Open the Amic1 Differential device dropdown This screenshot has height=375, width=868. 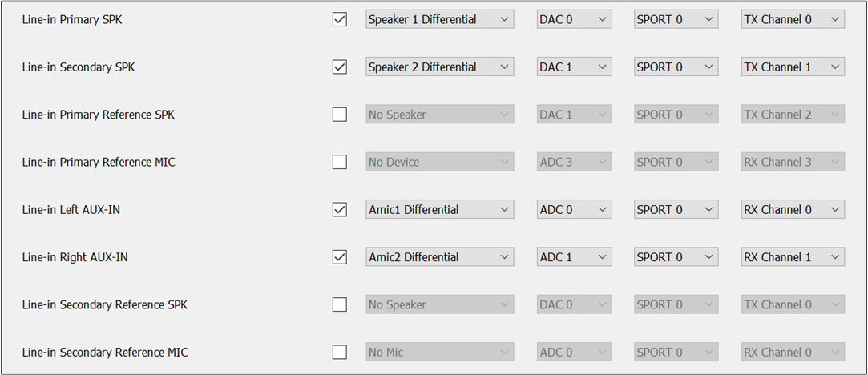tap(439, 209)
